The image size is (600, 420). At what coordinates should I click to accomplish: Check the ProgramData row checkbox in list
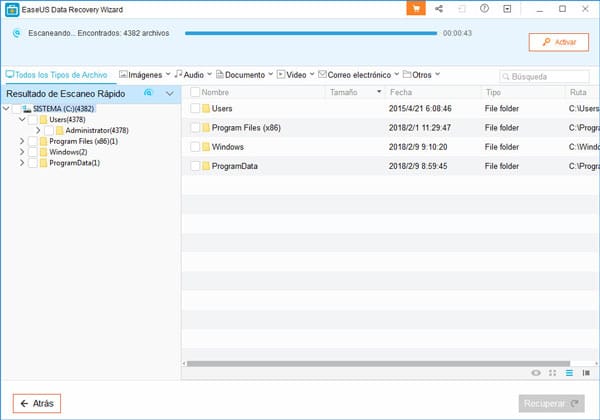tap(195, 166)
